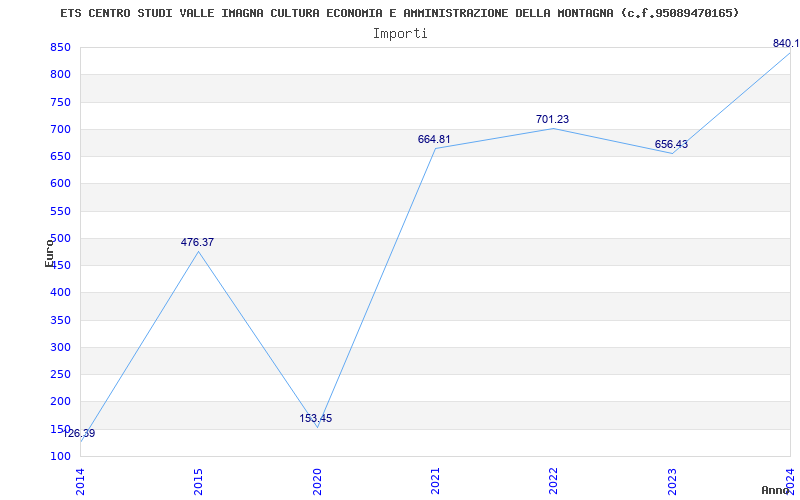The width and height of the screenshot is (800, 500).
Task: Click the Anno x-axis title
Action: click(776, 490)
